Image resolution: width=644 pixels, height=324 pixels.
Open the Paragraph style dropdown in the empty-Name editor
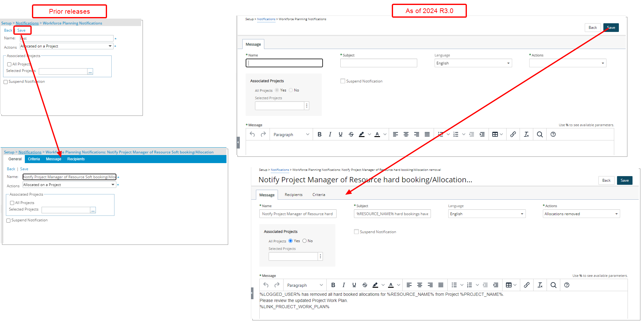291,135
